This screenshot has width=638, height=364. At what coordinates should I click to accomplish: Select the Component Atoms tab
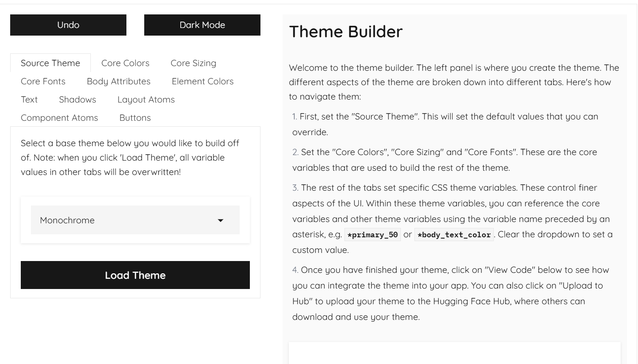tap(59, 118)
